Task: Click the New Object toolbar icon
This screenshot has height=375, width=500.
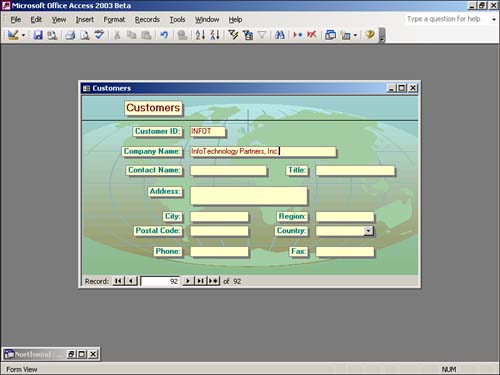Action: 346,35
